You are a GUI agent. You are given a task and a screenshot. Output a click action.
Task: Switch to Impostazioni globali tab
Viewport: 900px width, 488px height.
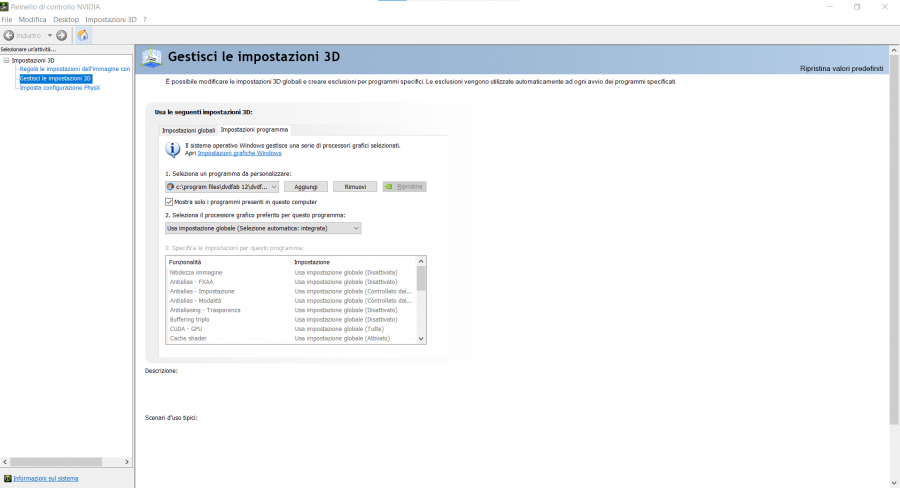point(188,130)
